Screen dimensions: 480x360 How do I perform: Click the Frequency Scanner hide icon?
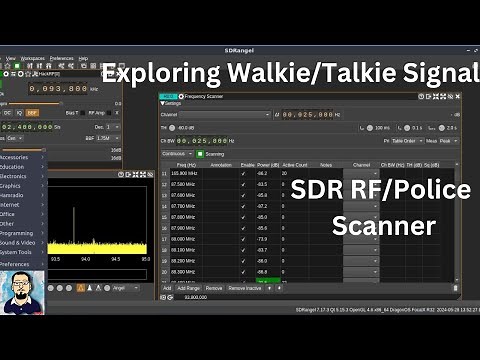450,96
